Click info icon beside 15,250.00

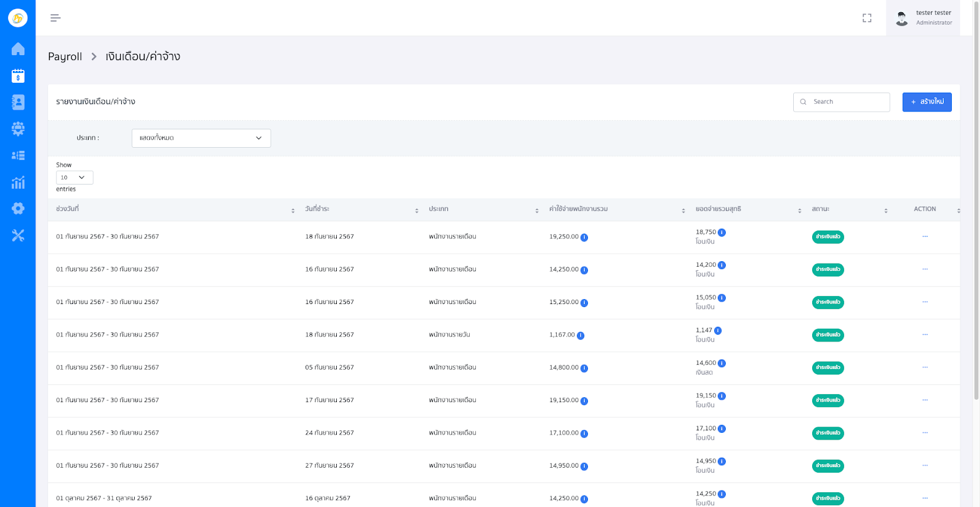[584, 303]
